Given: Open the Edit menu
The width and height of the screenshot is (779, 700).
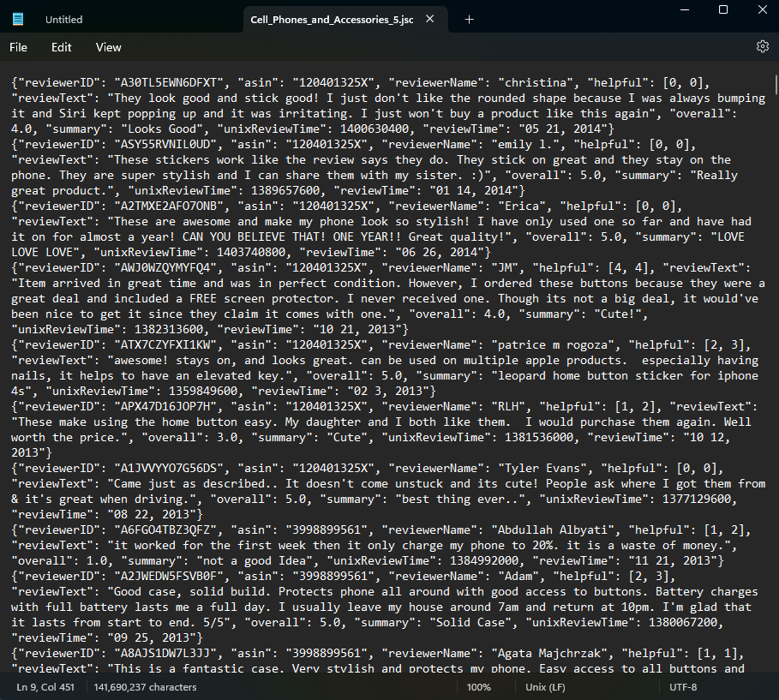Looking at the screenshot, I should coord(61,47).
